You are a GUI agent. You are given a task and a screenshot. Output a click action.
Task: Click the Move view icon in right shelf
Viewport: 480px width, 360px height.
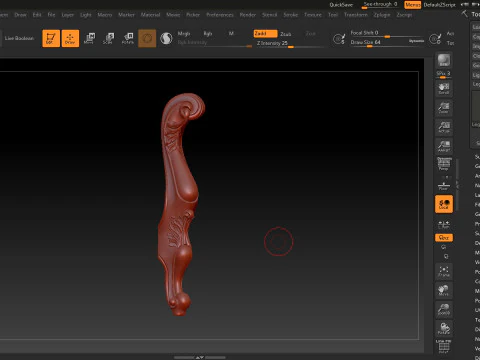(444, 290)
